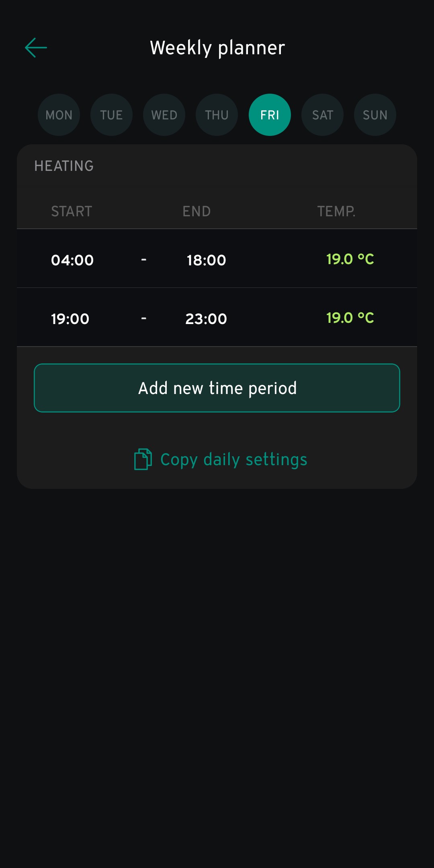
Task: Modify the 23:00 end time
Action: (206, 319)
